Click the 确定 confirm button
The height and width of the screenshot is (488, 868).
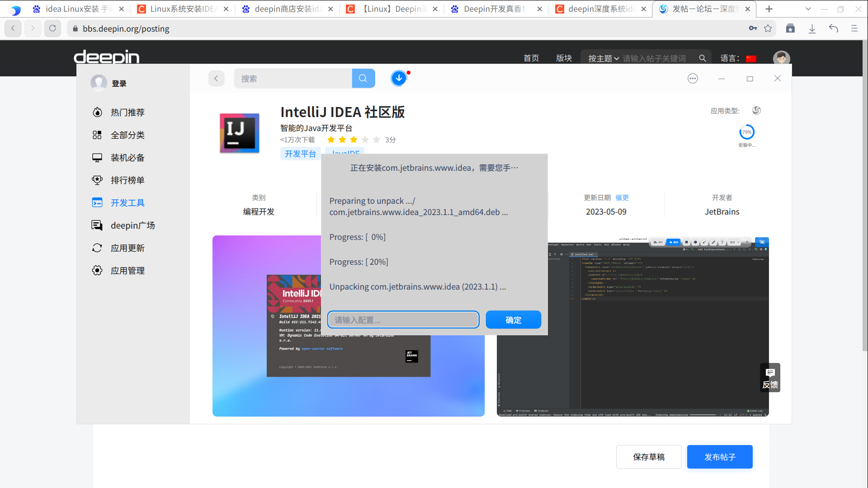(x=513, y=320)
